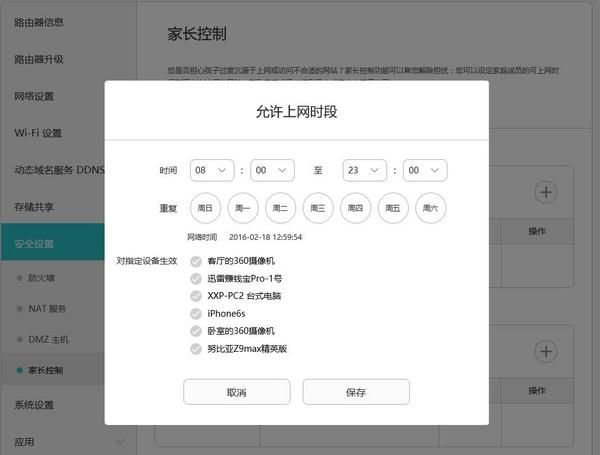Expand the 应用 sidebar chevron
The image size is (600, 455).
[120, 442]
